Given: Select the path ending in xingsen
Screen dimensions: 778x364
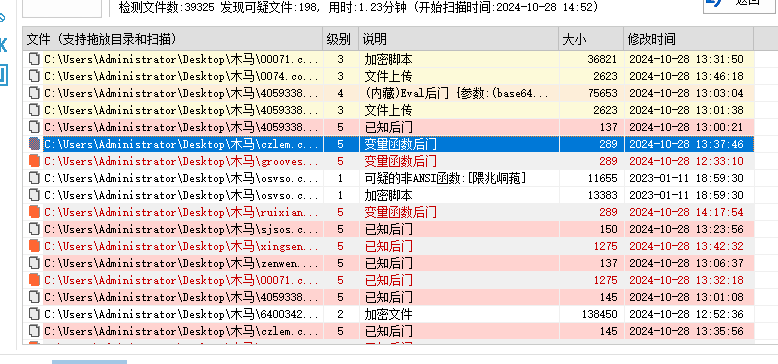Looking at the screenshot, I should click(x=182, y=245).
